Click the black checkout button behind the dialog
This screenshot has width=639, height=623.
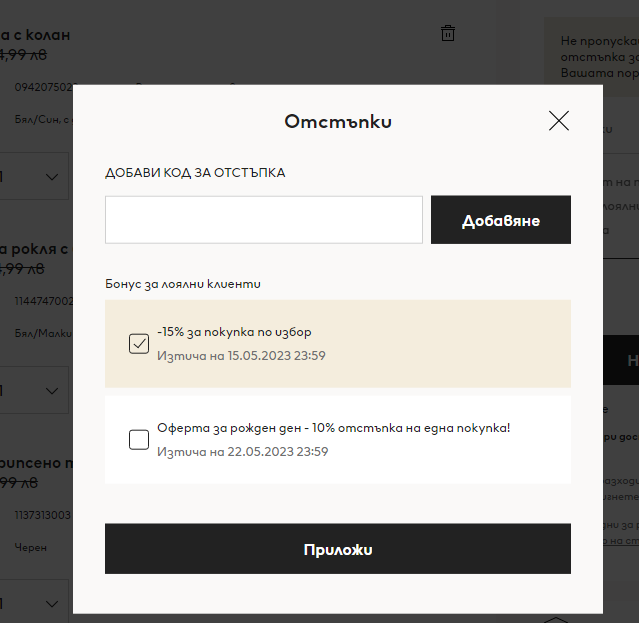(x=621, y=360)
